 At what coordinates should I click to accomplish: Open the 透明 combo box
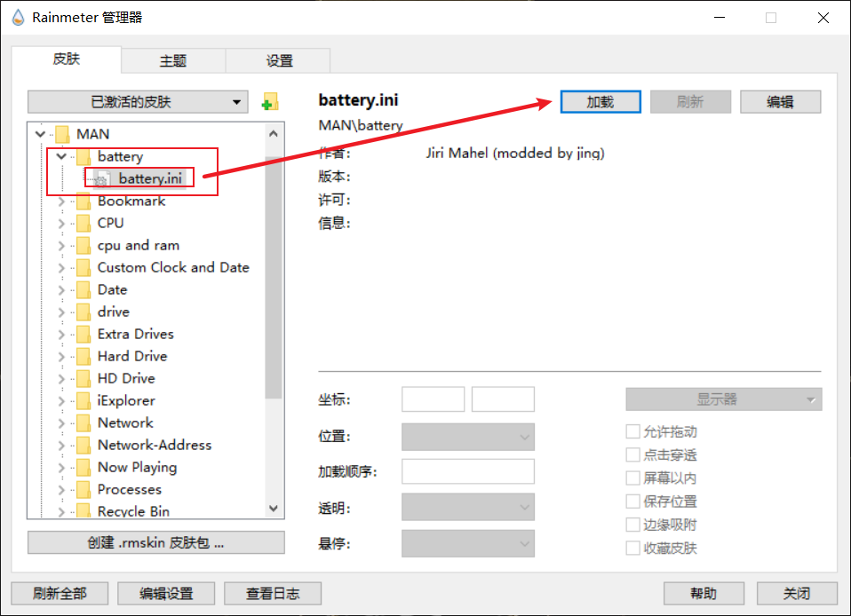pos(468,507)
